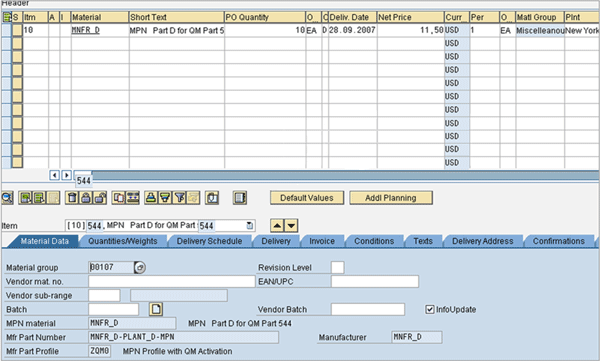The width and height of the screenshot is (600, 361).
Task: Click the Plnt column header
Action: (582, 17)
